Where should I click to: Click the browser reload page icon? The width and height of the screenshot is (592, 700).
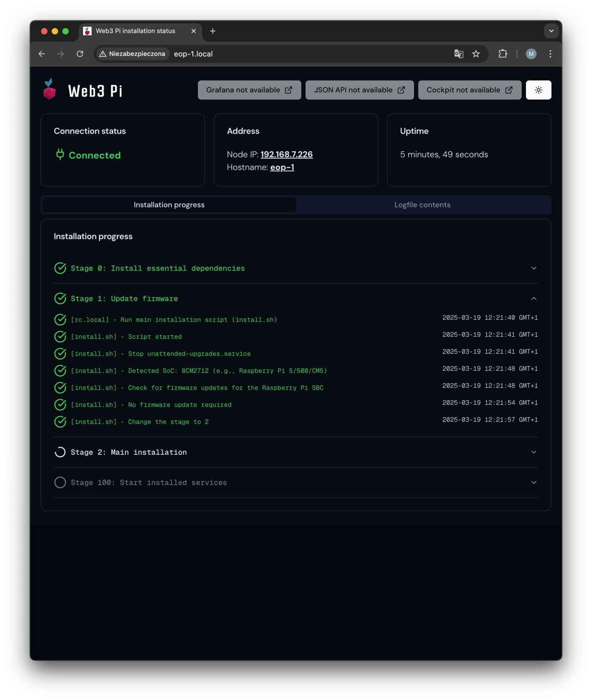click(80, 54)
